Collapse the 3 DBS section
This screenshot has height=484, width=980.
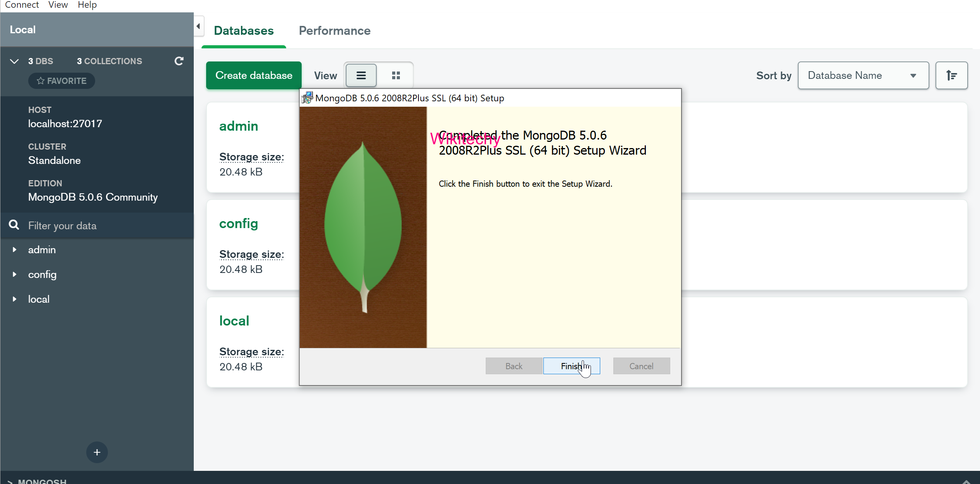[14, 61]
